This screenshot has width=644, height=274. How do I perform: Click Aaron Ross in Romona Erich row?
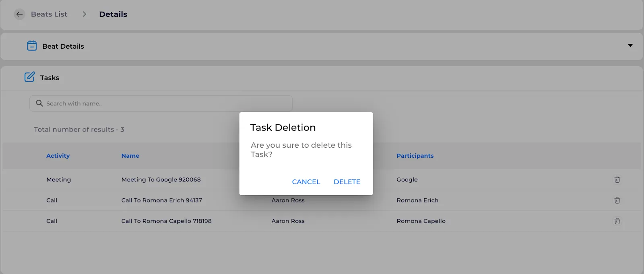(288, 200)
